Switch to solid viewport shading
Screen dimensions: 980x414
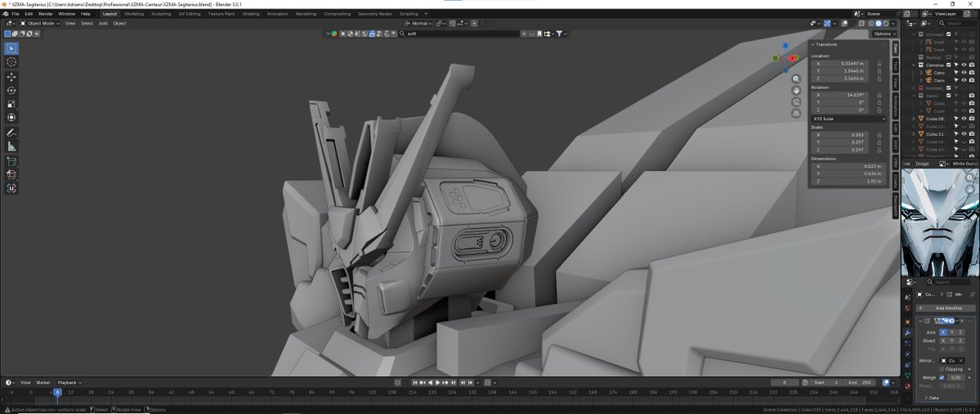pyautogui.click(x=878, y=23)
